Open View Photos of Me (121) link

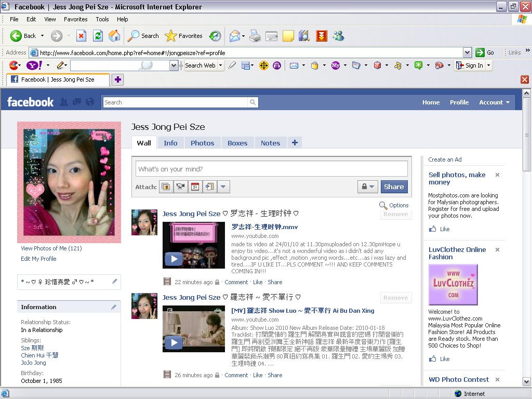click(51, 248)
